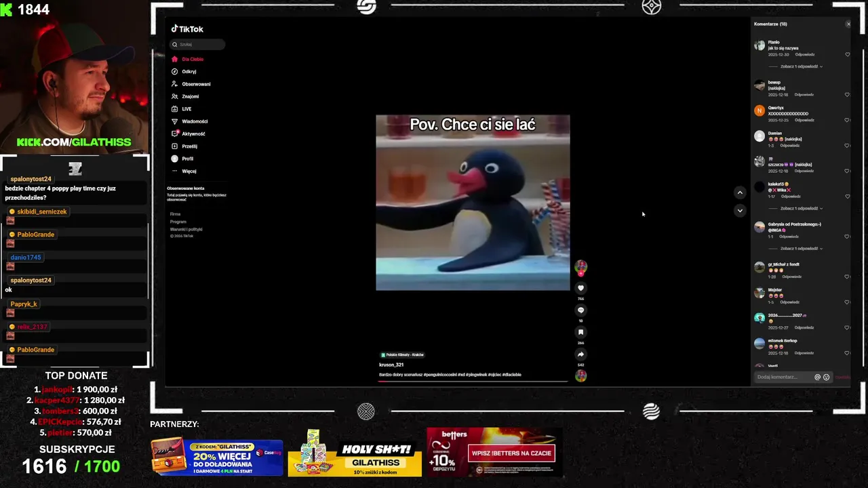Open comments with speech bubble icon
Viewport: 868px width, 488px height.
(x=580, y=310)
